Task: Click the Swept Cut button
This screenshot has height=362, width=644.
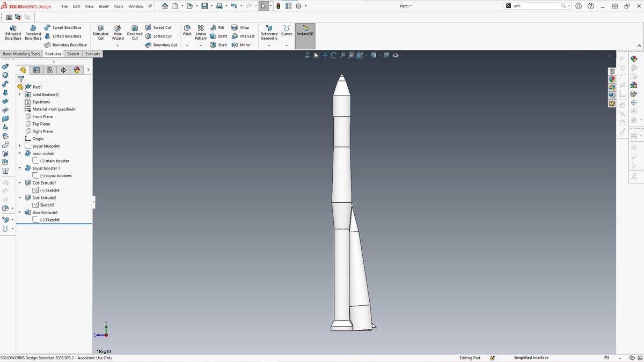Action: (x=158, y=27)
